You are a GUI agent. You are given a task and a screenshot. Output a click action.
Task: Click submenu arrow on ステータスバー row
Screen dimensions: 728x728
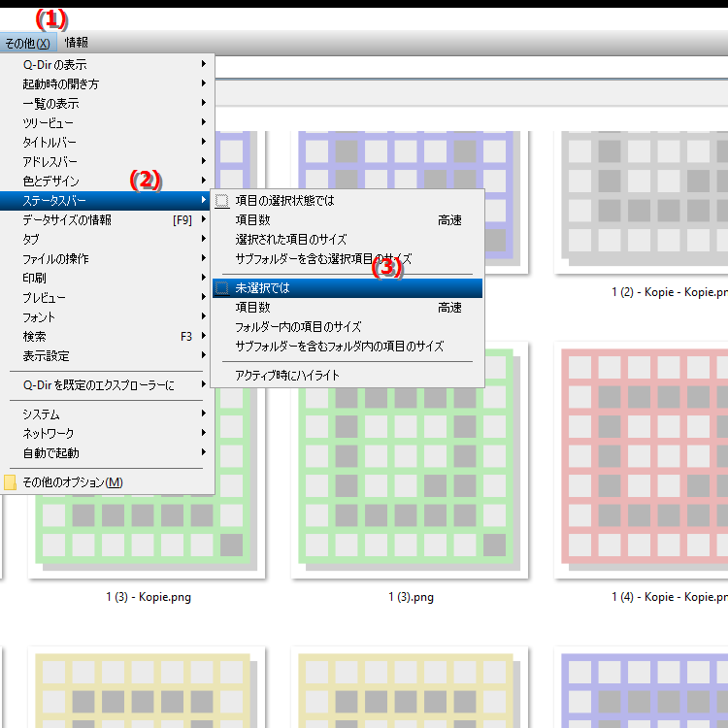click(x=204, y=200)
